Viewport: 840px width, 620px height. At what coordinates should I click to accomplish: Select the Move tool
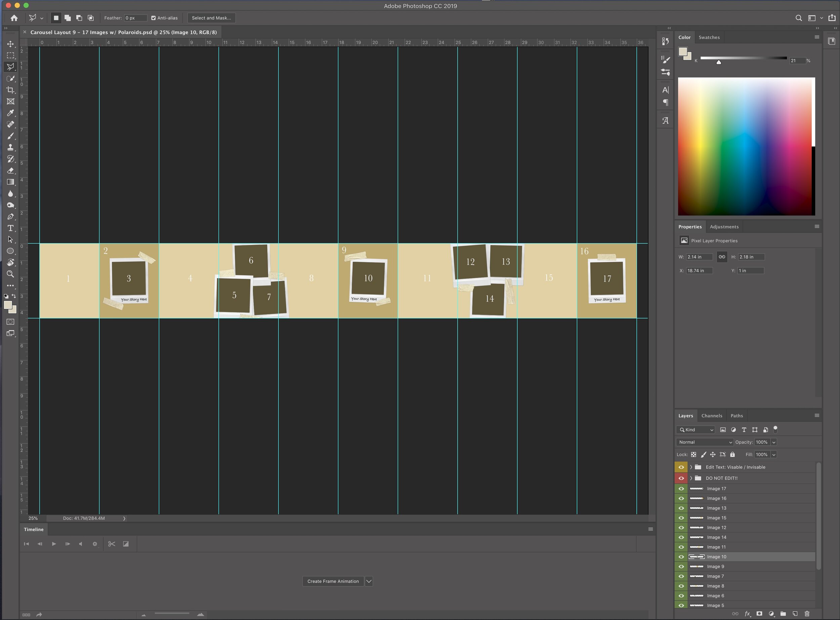point(10,44)
